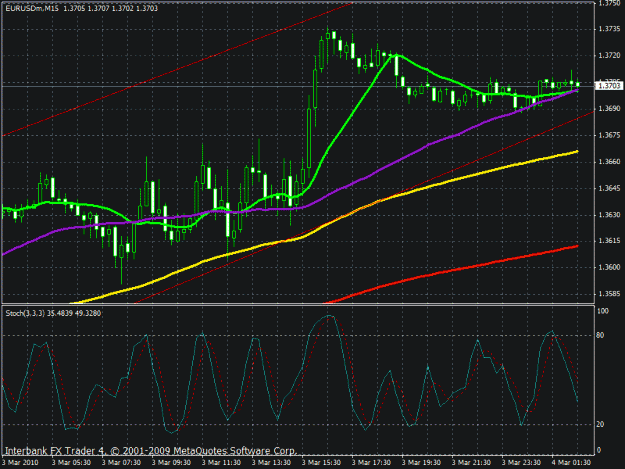Click the 1.3615 price axis label

tap(609, 241)
